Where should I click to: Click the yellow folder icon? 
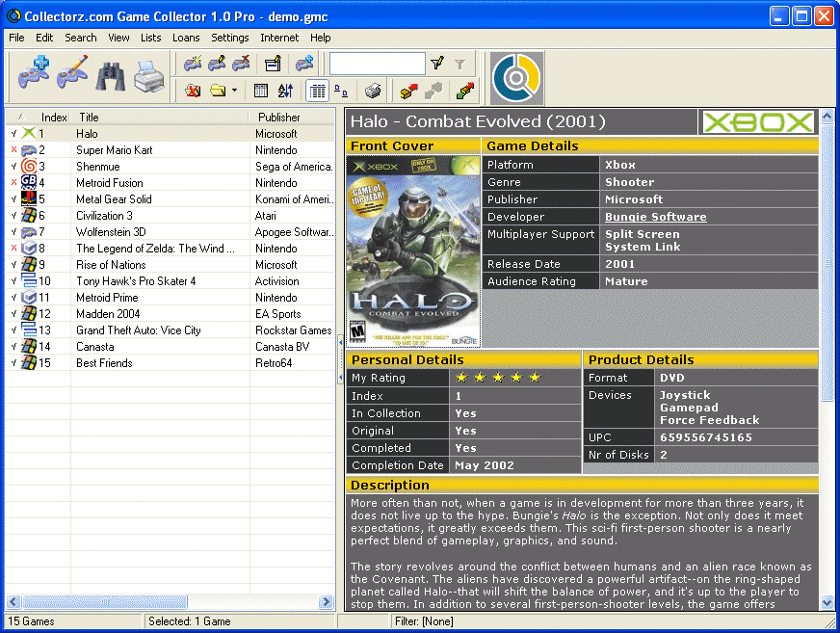[x=218, y=91]
